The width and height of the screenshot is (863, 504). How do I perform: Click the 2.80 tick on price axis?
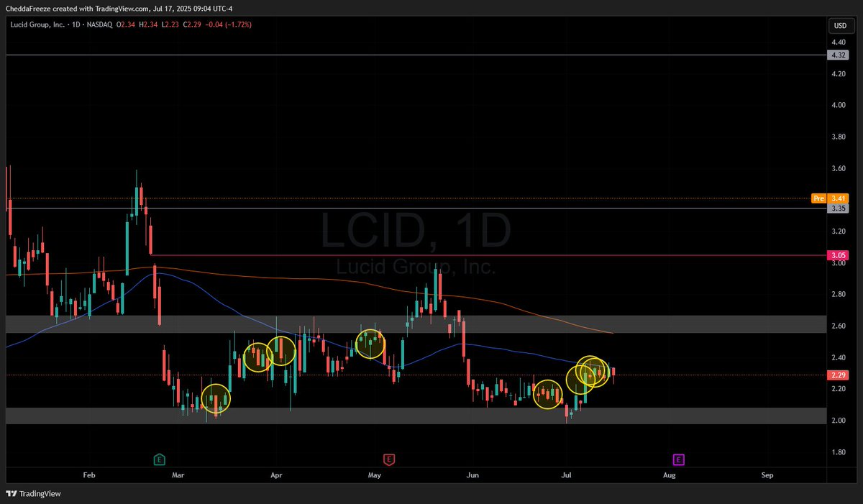click(839, 295)
